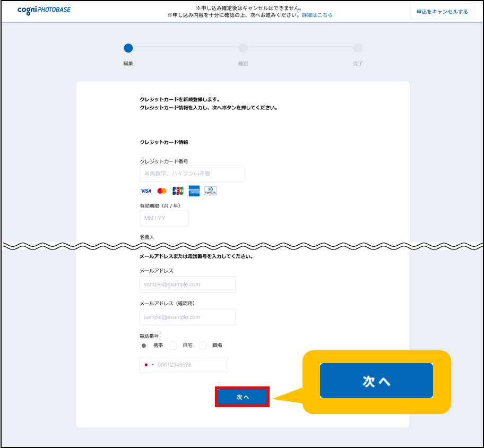This screenshot has height=448, width=484.
Task: Click the 編集 step indicator circle
Action: coord(128,48)
